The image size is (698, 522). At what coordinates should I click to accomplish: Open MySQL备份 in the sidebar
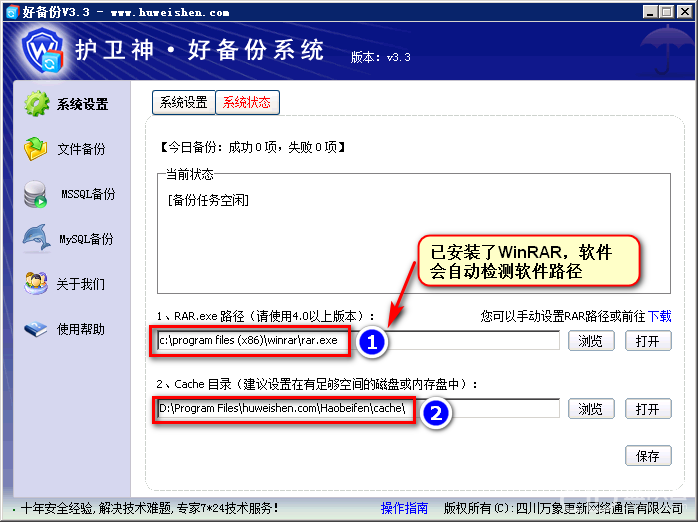[x=86, y=239]
